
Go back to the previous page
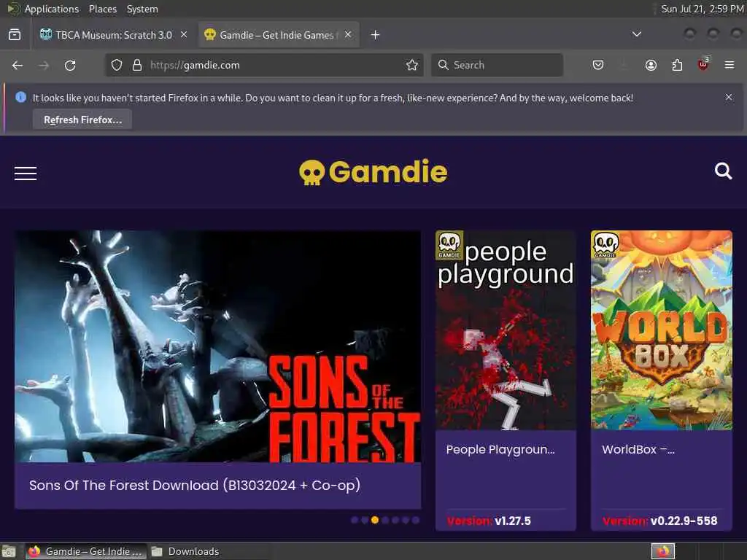[18, 65]
